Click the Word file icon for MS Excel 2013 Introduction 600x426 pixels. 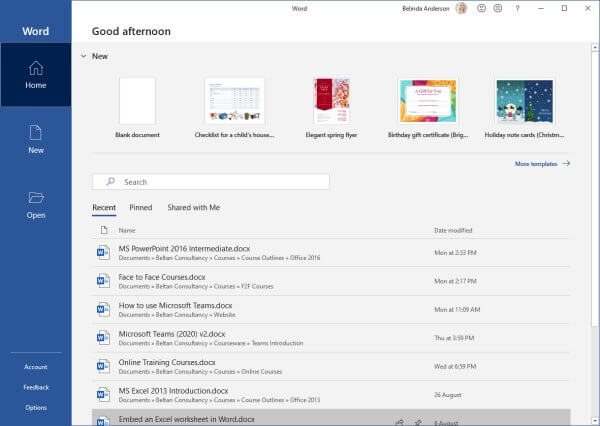pyautogui.click(x=103, y=394)
